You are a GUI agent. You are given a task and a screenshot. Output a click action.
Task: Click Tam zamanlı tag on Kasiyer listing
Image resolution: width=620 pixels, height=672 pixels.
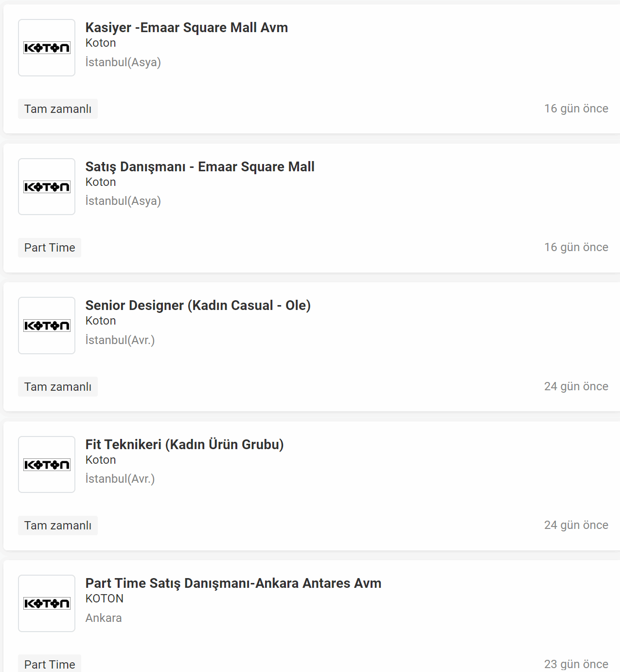pyautogui.click(x=58, y=109)
